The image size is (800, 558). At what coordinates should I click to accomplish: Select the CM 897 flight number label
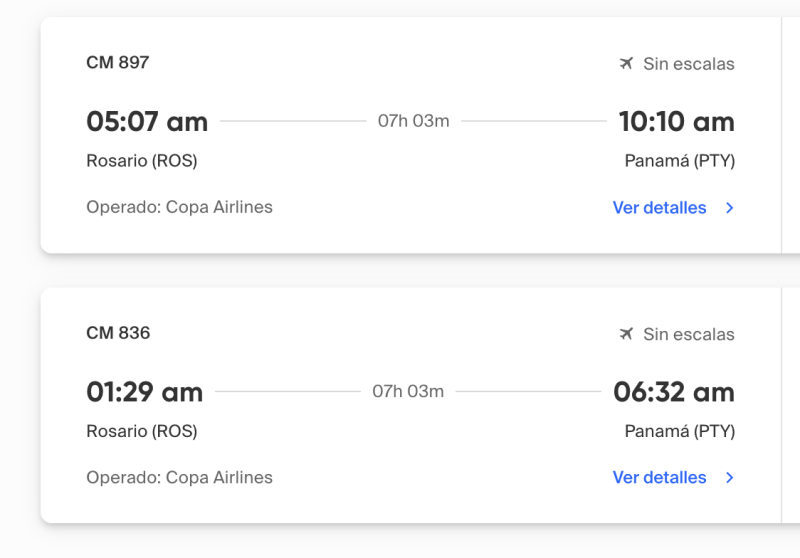coord(118,62)
